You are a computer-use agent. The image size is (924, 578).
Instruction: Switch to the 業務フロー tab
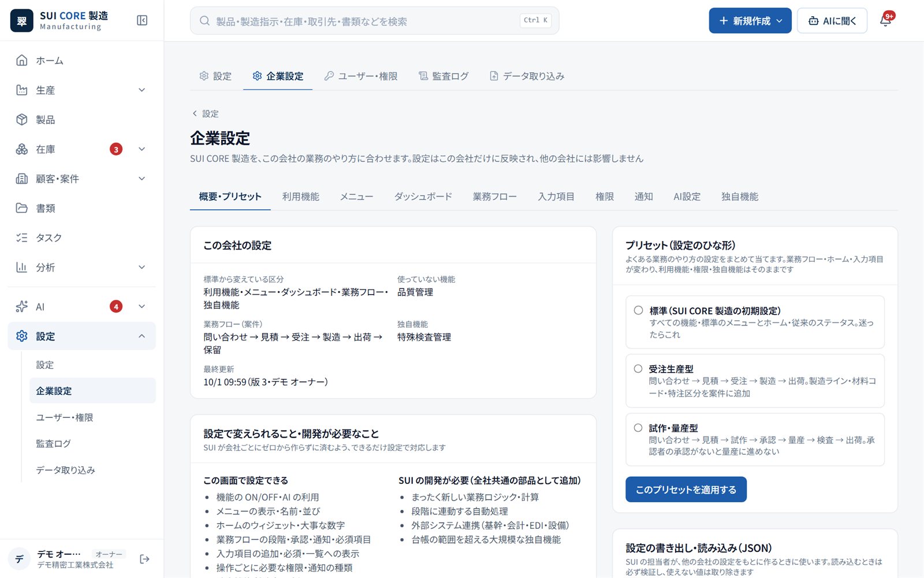pos(495,197)
